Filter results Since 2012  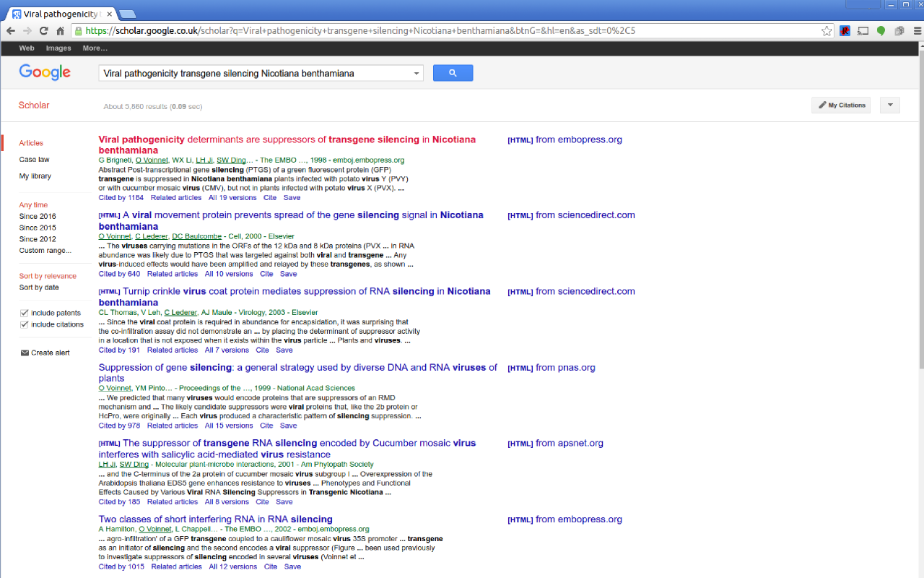click(x=38, y=239)
